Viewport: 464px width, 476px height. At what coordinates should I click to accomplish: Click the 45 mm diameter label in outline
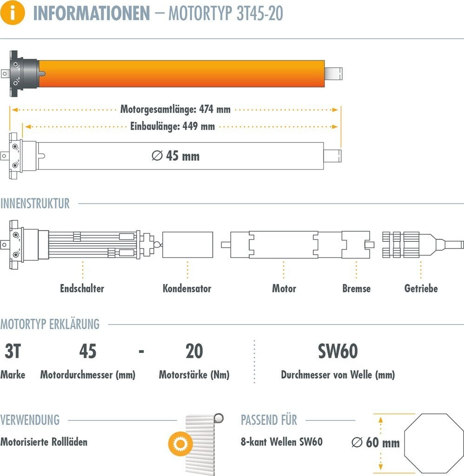[x=176, y=156]
